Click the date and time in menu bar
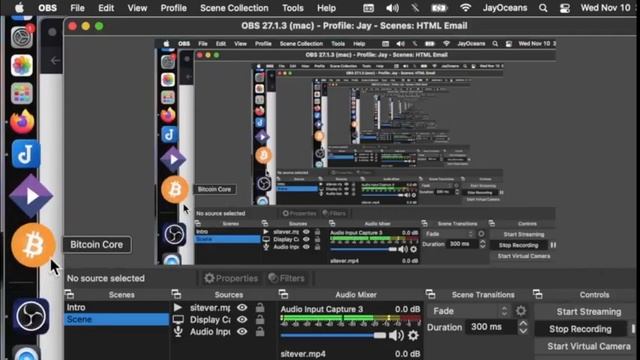 [605, 8]
